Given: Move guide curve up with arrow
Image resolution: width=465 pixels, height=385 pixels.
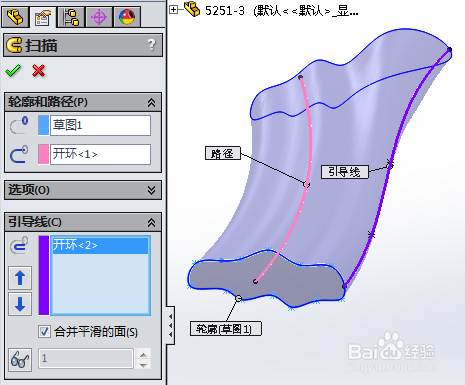Looking at the screenshot, I should (20, 278).
